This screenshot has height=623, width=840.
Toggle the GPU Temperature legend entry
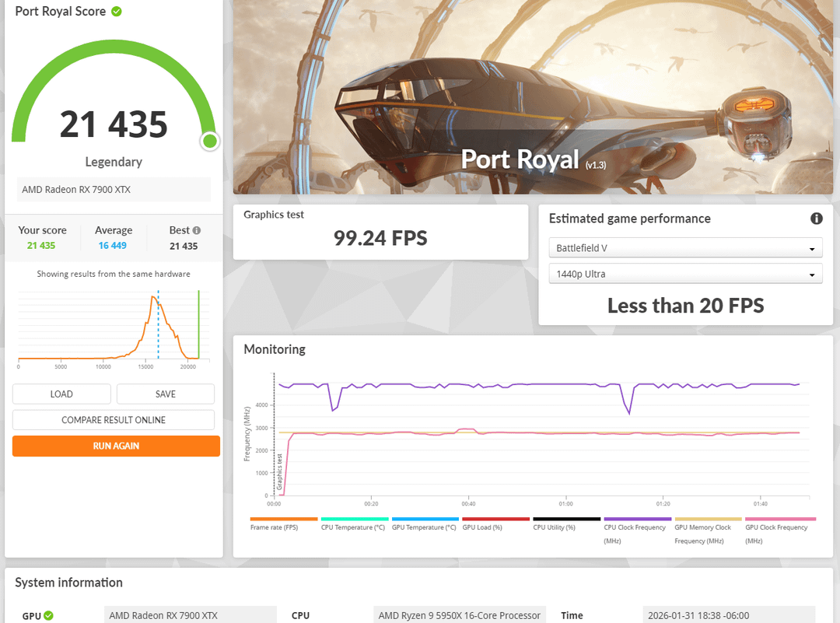click(x=425, y=527)
